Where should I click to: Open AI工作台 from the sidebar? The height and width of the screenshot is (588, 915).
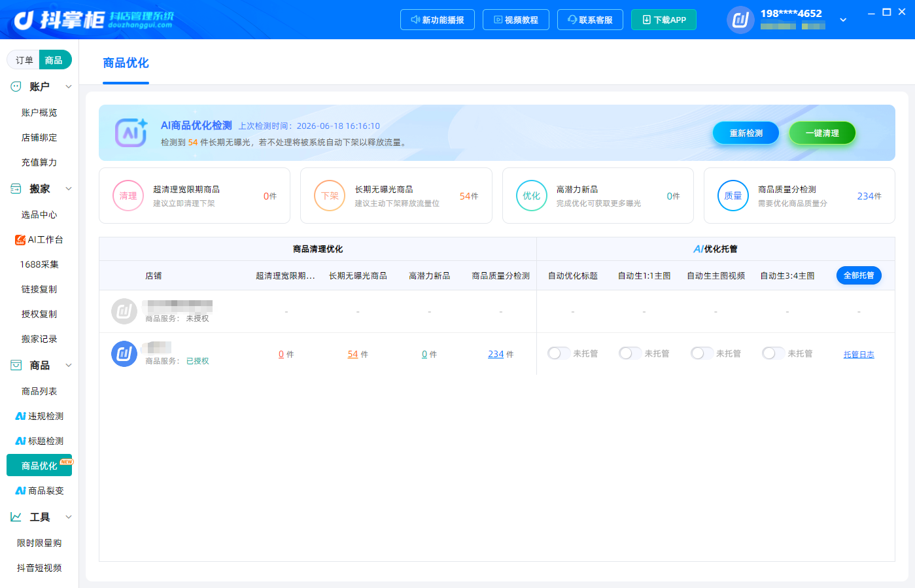pyautogui.click(x=39, y=239)
